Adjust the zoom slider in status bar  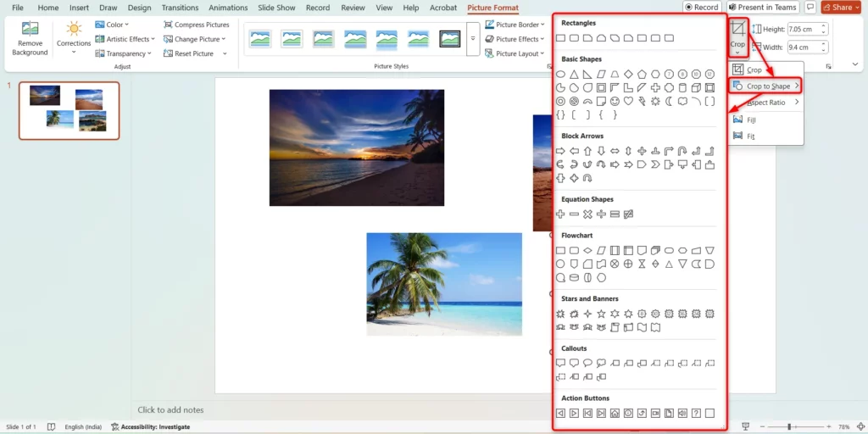click(789, 426)
